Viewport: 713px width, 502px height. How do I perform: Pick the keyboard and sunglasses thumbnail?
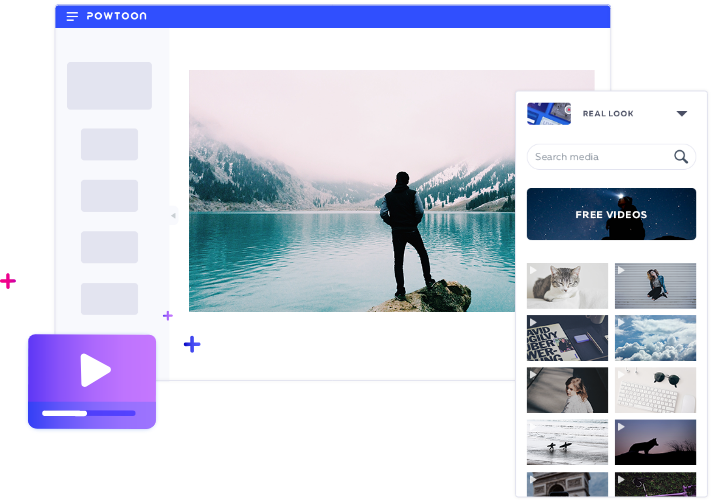(655, 390)
